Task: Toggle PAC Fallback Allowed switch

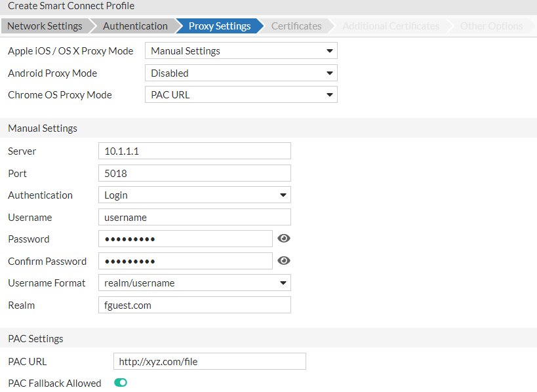Action: 121,383
